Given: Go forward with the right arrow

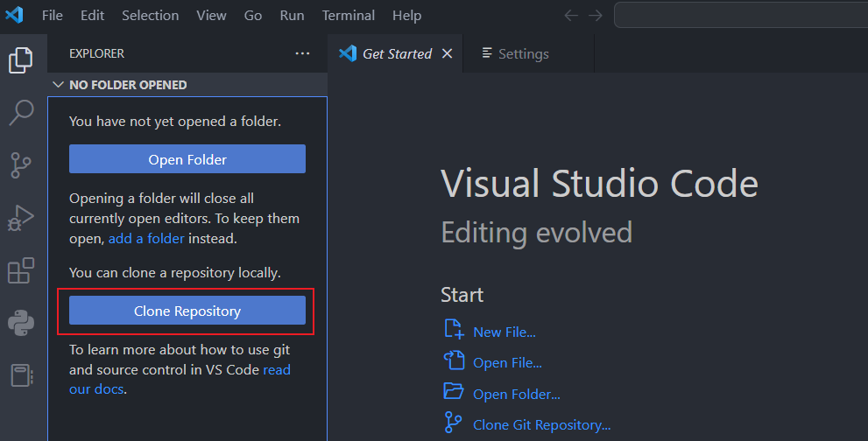Looking at the screenshot, I should point(595,16).
